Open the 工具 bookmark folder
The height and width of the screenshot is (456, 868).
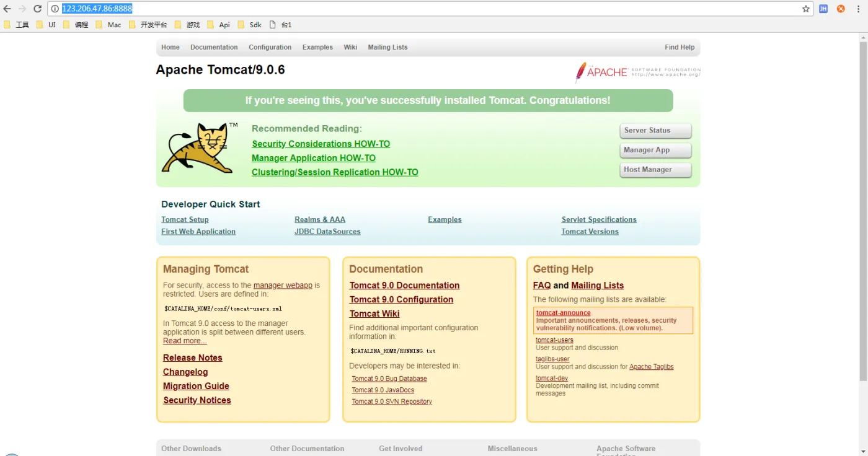(16, 25)
